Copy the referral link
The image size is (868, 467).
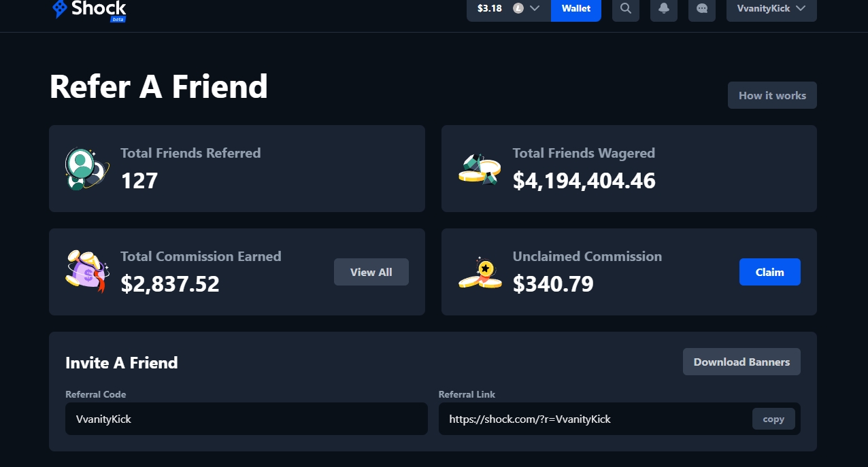[773, 419]
